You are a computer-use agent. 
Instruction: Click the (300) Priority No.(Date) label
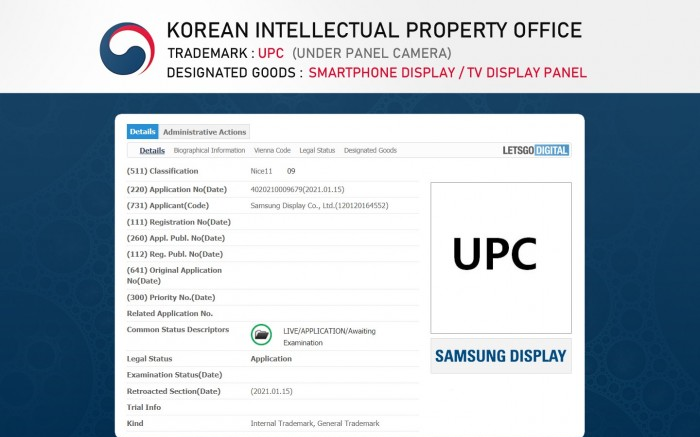click(171, 297)
